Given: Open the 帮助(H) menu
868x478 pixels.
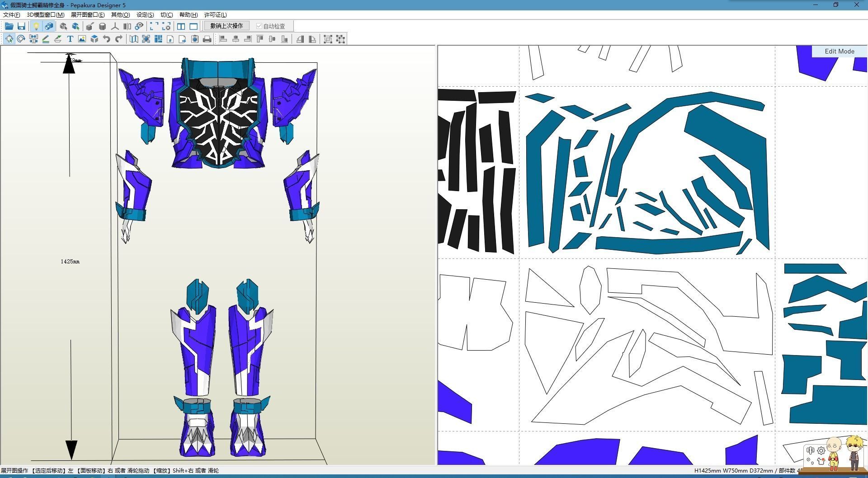Looking at the screenshot, I should coord(188,14).
